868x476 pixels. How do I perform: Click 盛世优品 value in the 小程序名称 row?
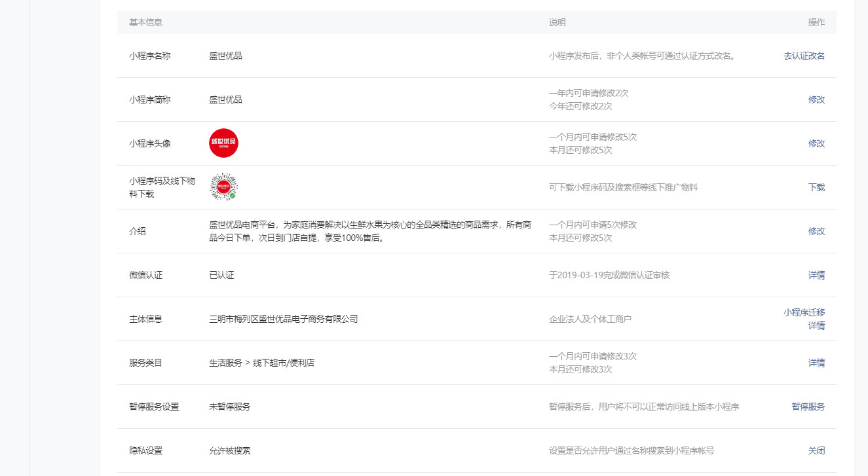[x=225, y=56]
